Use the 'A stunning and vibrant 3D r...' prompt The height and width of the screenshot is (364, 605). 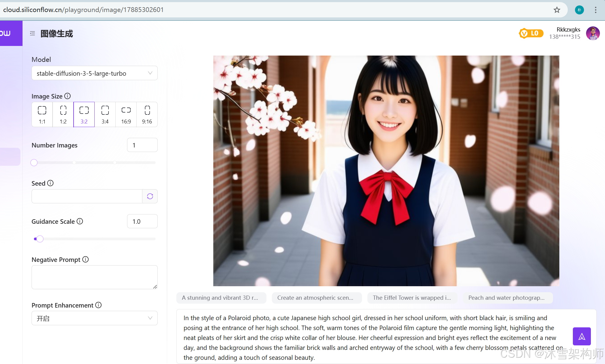[221, 298]
